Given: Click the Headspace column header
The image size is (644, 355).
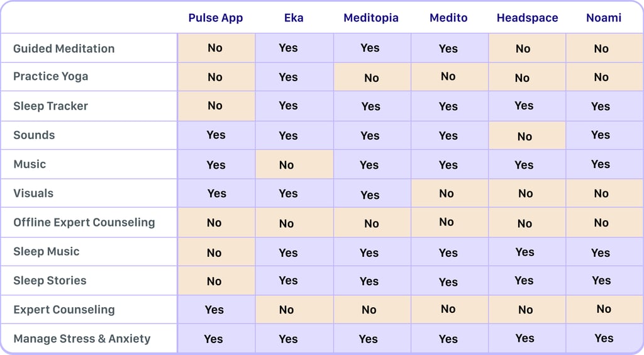Looking at the screenshot, I should pos(527,18).
